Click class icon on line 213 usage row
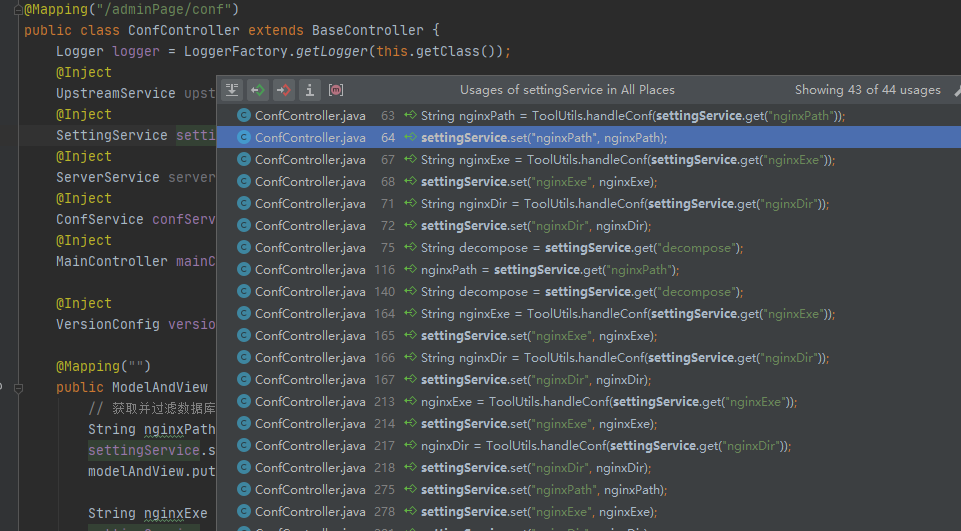Screen dimensions: 961x531 coord(244,402)
